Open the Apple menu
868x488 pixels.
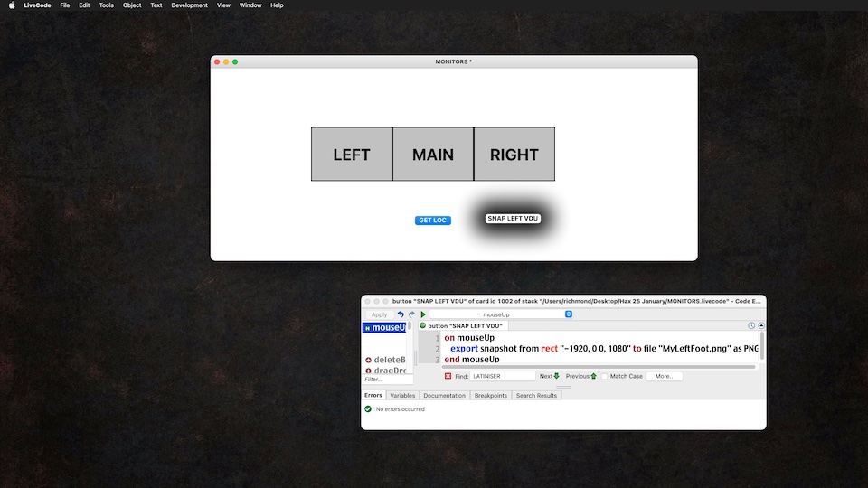coord(12,5)
